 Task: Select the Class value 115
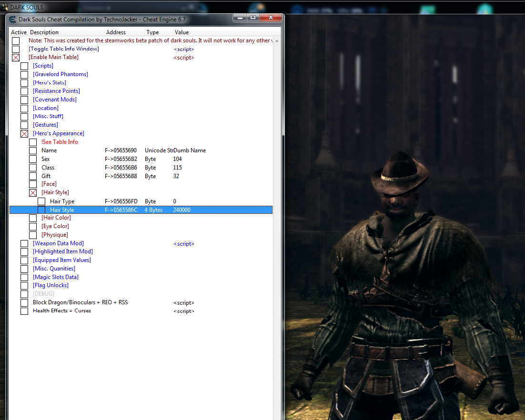[177, 167]
